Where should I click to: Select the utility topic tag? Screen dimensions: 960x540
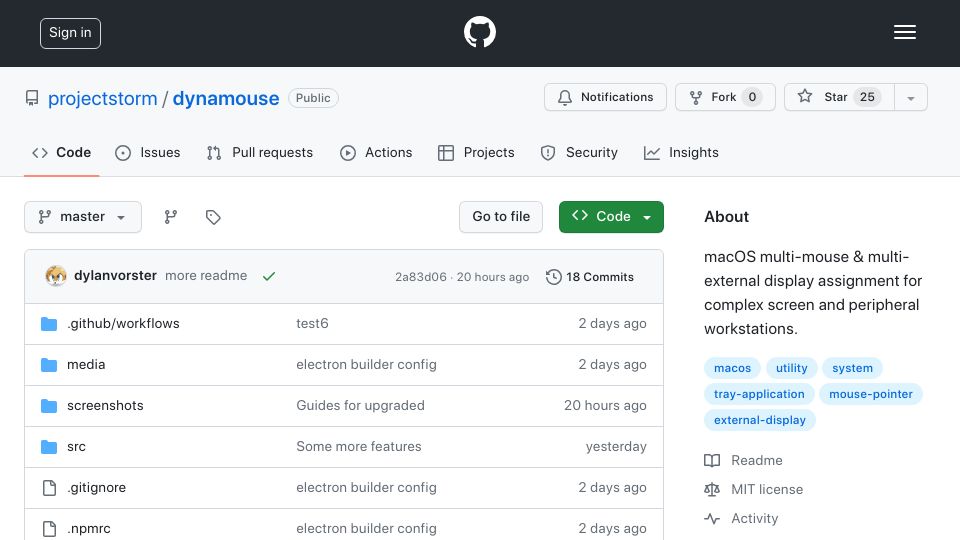coord(792,368)
